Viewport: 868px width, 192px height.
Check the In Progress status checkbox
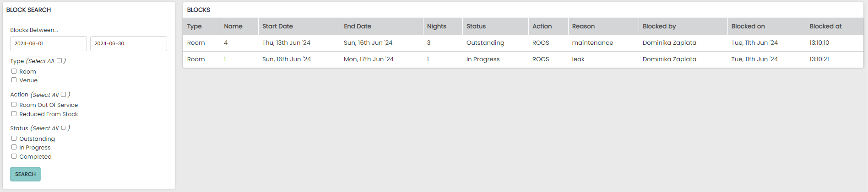(x=14, y=147)
